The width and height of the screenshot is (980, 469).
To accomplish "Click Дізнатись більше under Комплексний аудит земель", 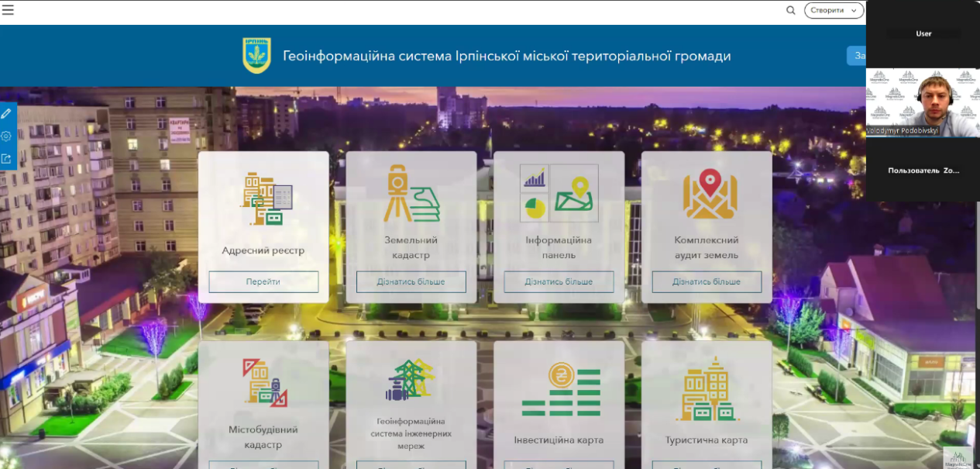I will [x=706, y=281].
